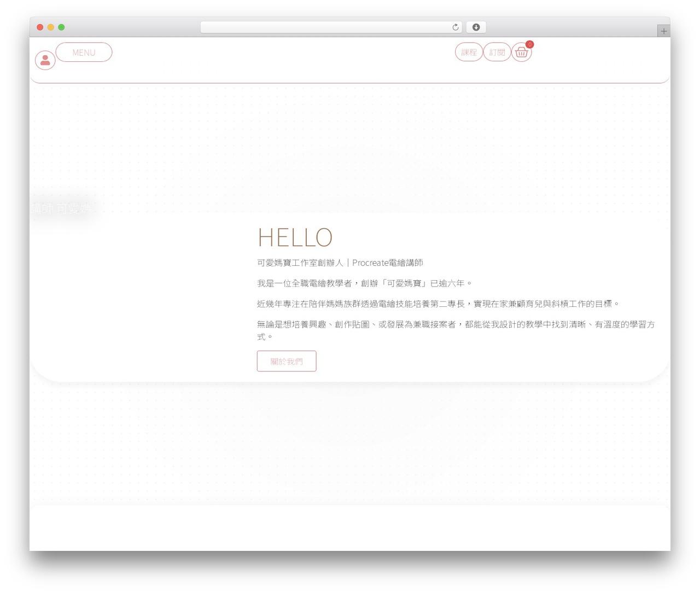Click the red cart count badge
700x593 pixels.
(529, 44)
